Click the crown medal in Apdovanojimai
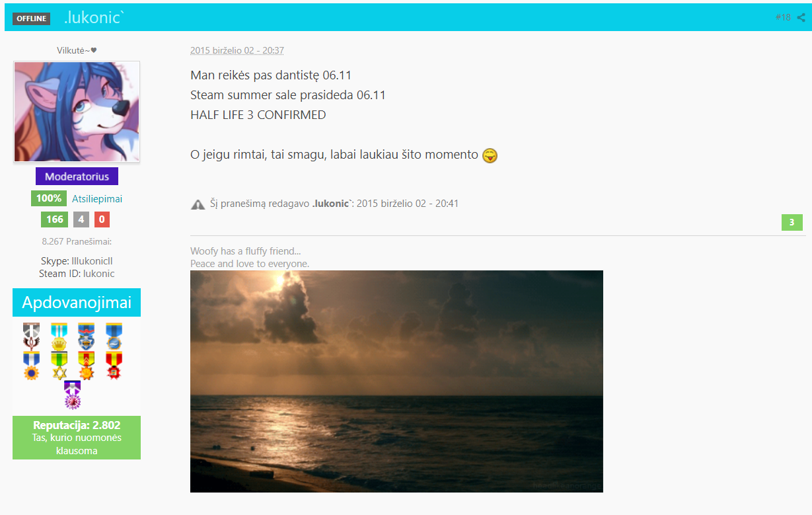812x515 pixels. click(x=59, y=335)
